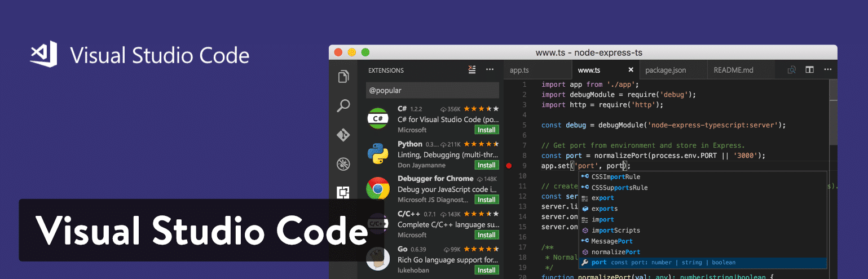Switch to the package.json tab
The image size is (868, 279).
[666, 70]
